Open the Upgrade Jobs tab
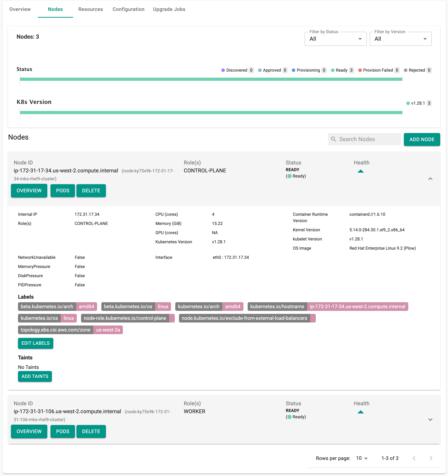The image size is (448, 476). pos(169,9)
